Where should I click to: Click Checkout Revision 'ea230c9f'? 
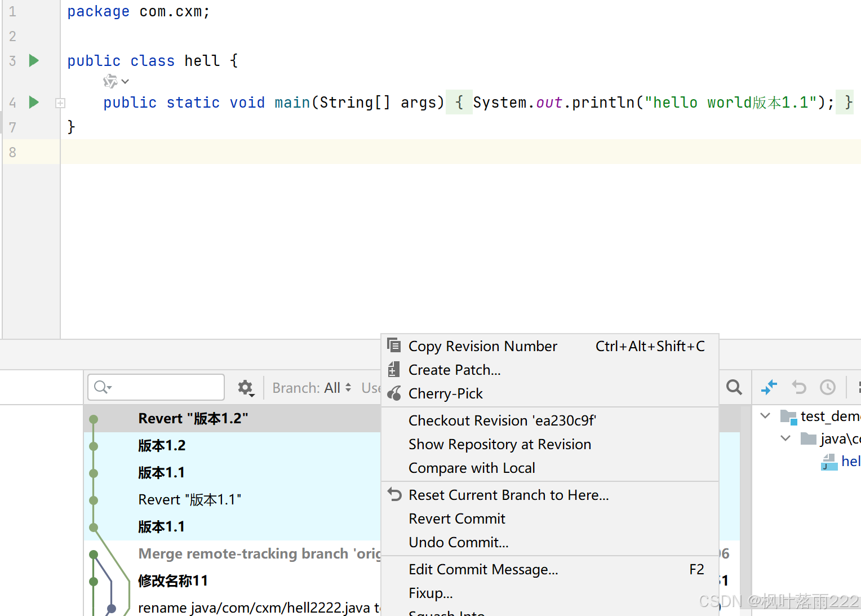[x=502, y=420]
